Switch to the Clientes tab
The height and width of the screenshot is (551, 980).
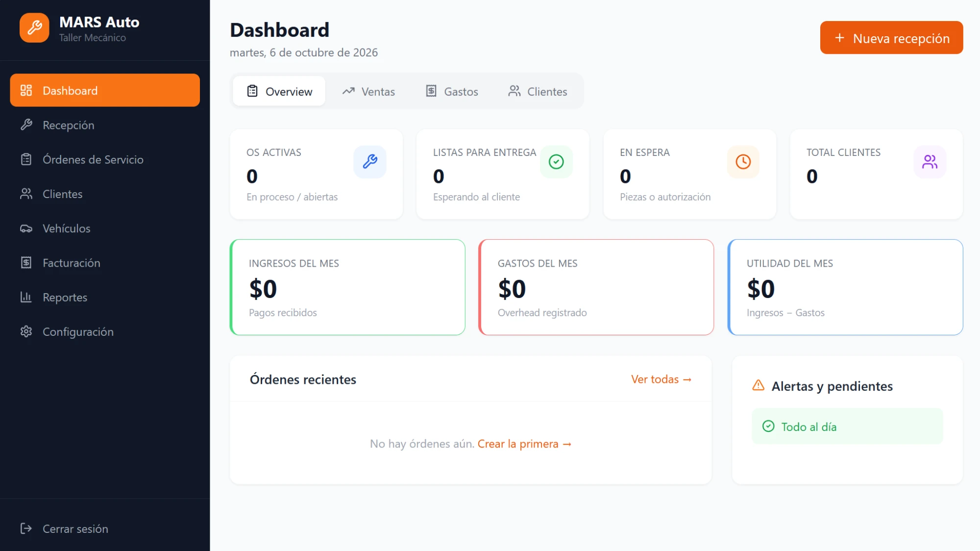coord(538,91)
